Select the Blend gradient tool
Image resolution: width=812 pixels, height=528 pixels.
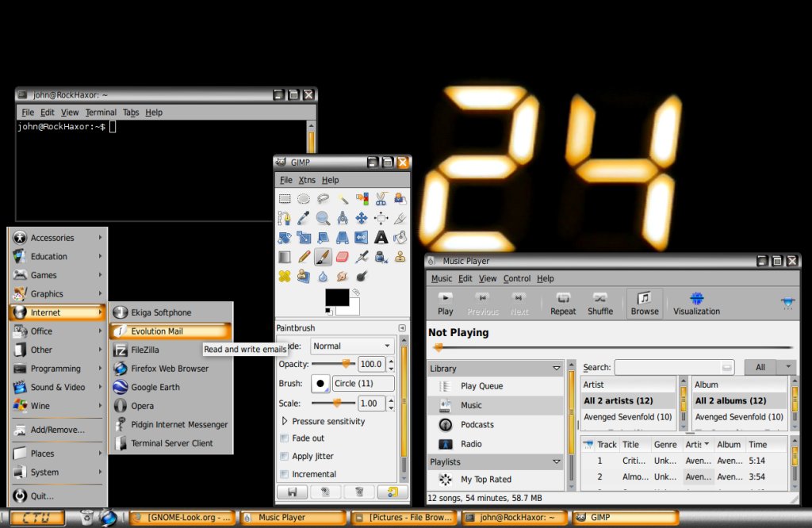click(x=285, y=257)
